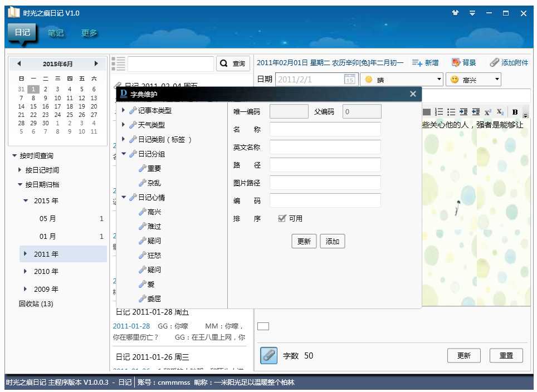Viewport: 537px width, 392px height.
Task: Go to next month in calendar
Action: [96, 63]
